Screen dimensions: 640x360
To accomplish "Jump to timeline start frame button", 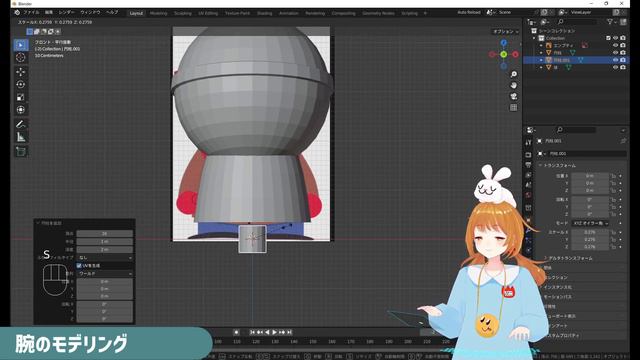I will tap(253, 332).
